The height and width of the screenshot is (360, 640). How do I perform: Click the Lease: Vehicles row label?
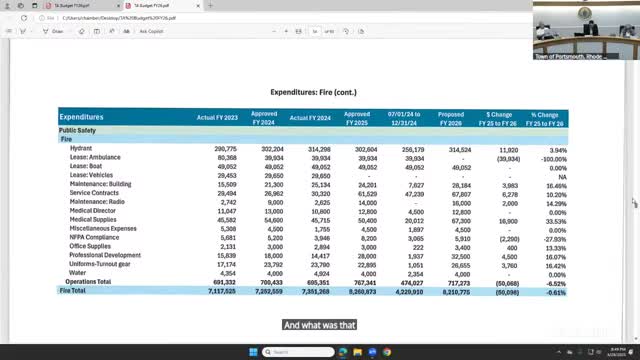tap(91, 175)
